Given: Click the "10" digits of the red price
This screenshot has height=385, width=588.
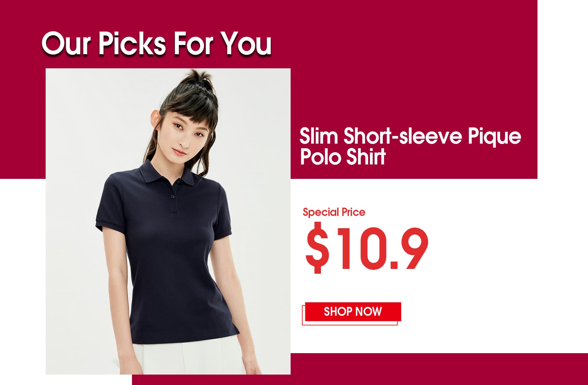Looking at the screenshot, I should click(x=361, y=248).
